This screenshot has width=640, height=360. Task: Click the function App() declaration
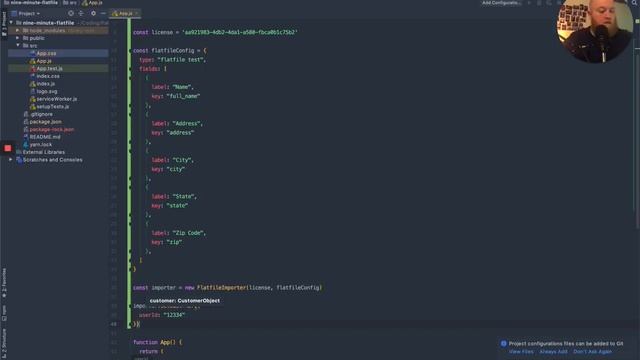pyautogui.click(x=157, y=342)
